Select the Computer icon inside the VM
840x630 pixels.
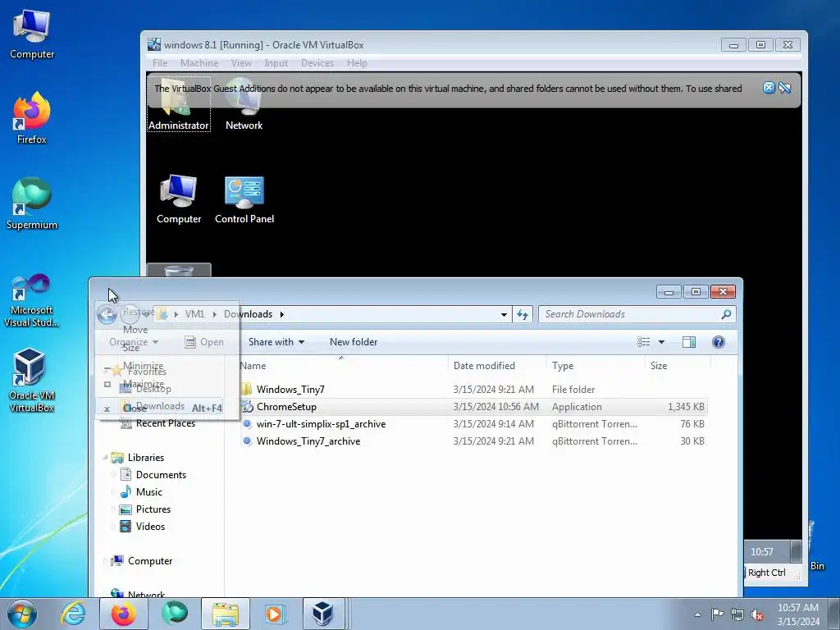178,199
